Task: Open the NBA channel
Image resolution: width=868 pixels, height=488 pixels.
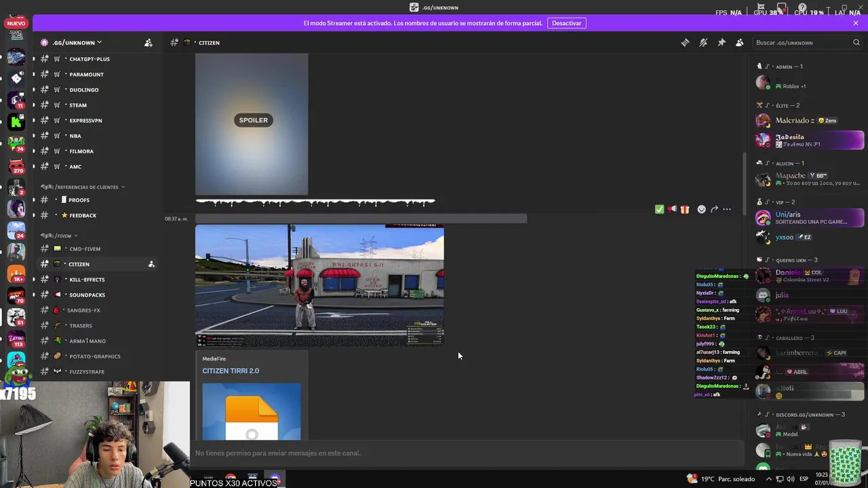Action: point(75,136)
